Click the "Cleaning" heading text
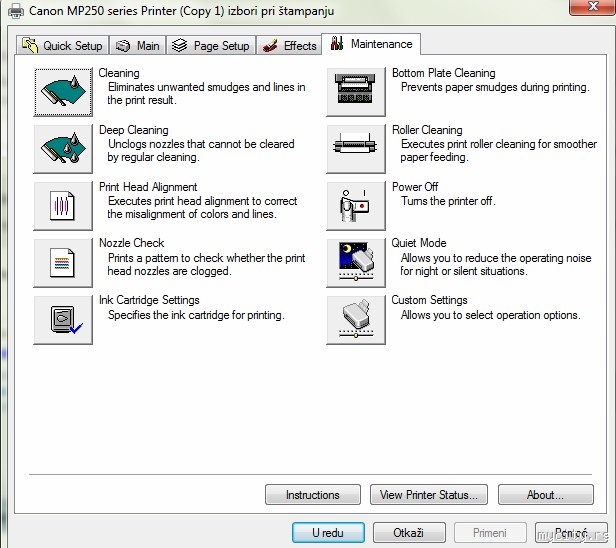Viewport: 616px width, 548px height. 119,73
